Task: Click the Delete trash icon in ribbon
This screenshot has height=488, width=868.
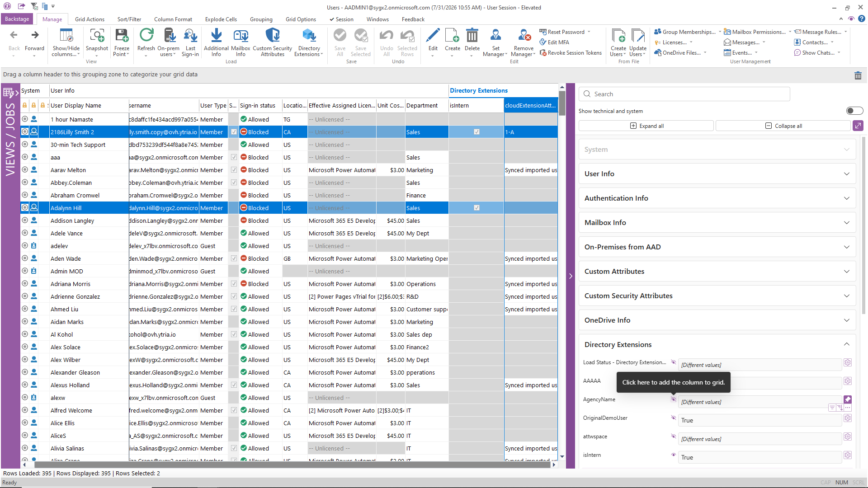Action: pos(472,36)
